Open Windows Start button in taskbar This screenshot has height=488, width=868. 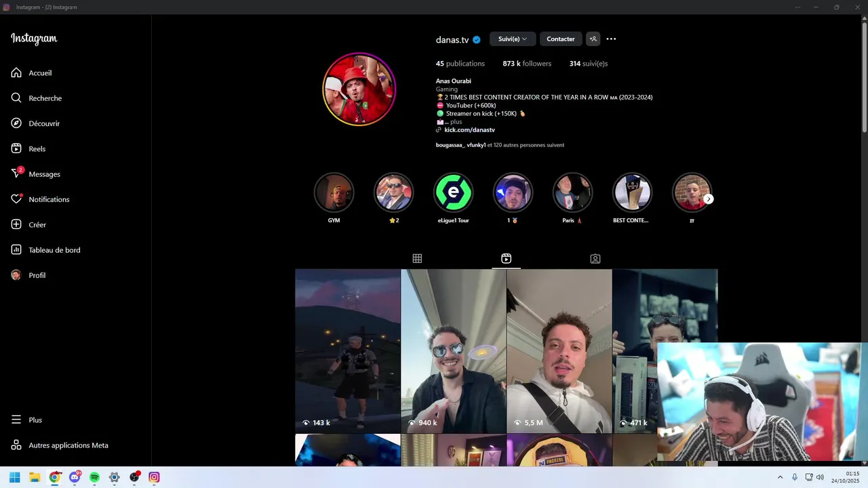pyautogui.click(x=14, y=477)
